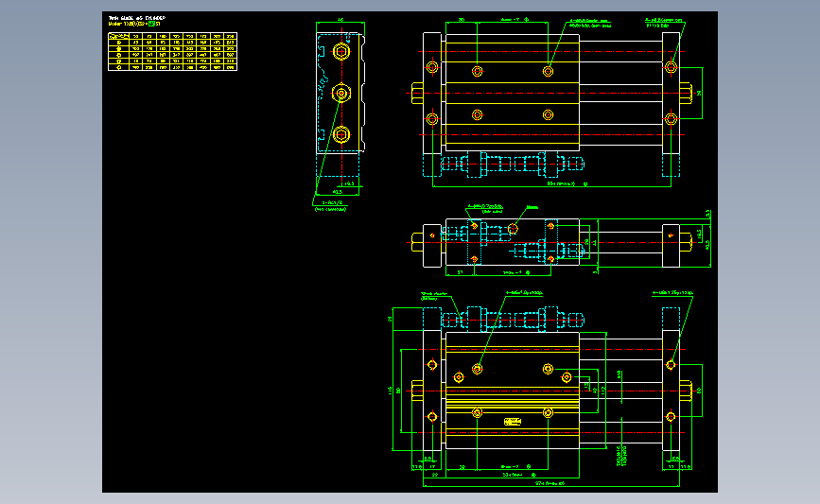Viewport: 820px width, 504px height.
Task: Select the middle port circle in the side view
Action: point(341,93)
